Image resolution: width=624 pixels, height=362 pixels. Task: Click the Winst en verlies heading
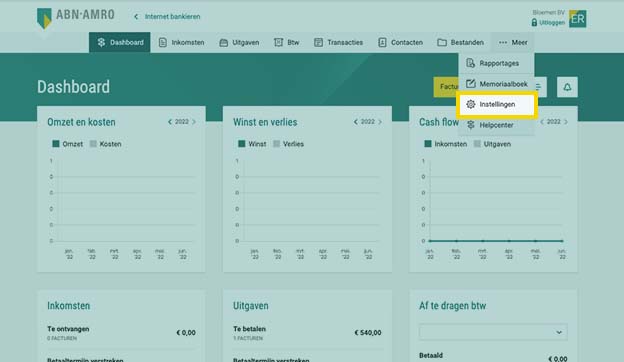pos(265,122)
